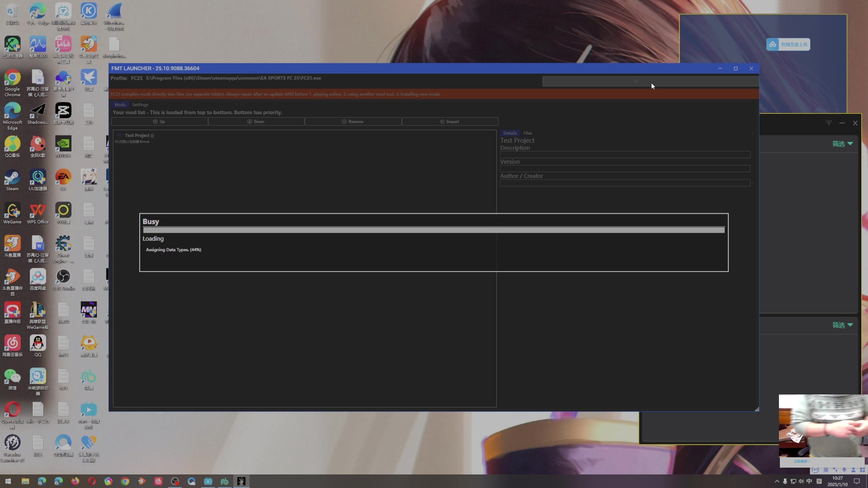Click the Down button in mod list toolbar
The image size is (868, 488).
pos(256,122)
